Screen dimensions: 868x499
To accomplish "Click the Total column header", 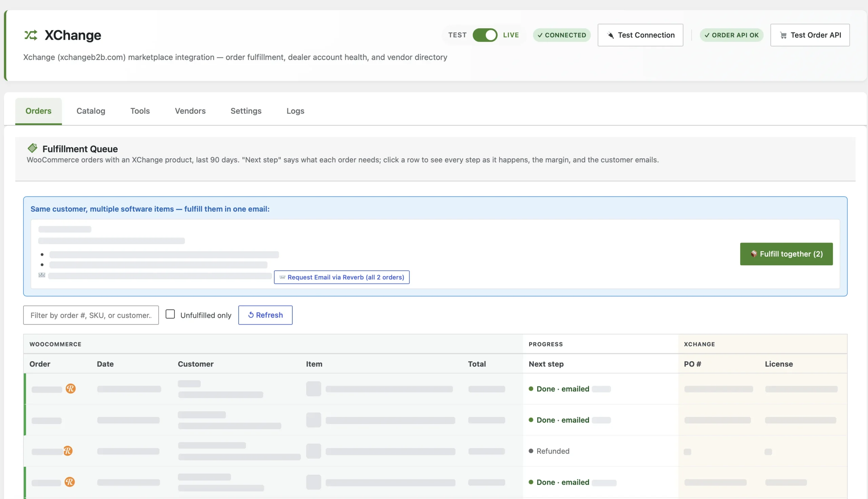I will [477, 364].
